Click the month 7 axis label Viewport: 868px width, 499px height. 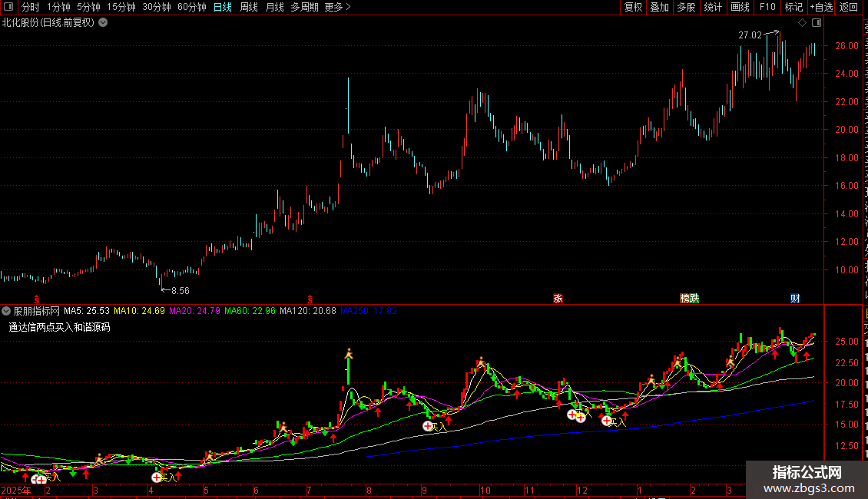click(308, 491)
